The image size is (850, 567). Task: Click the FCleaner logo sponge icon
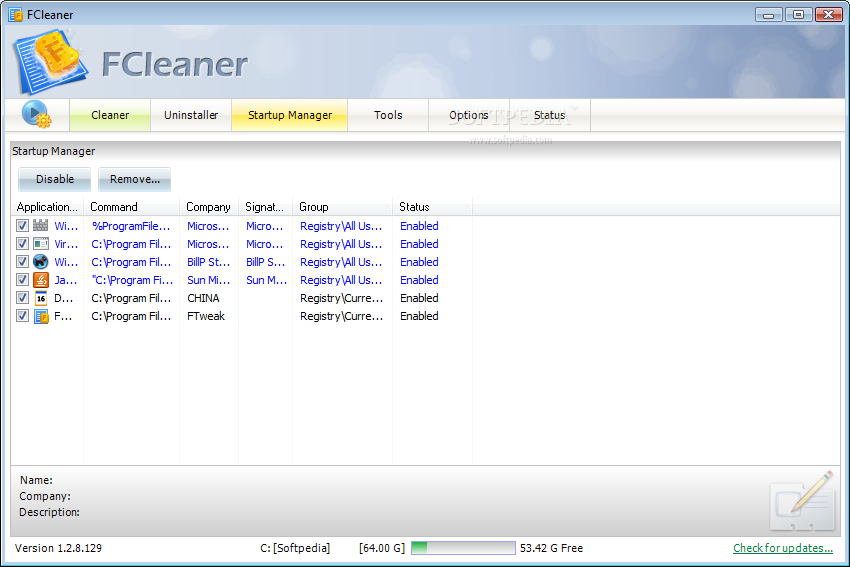pos(50,61)
